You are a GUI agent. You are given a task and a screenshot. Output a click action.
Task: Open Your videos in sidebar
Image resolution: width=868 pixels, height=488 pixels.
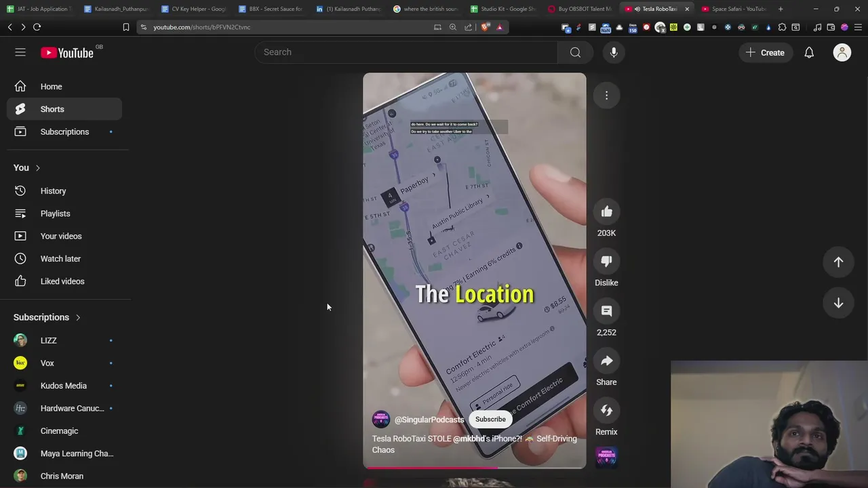pos(64,236)
